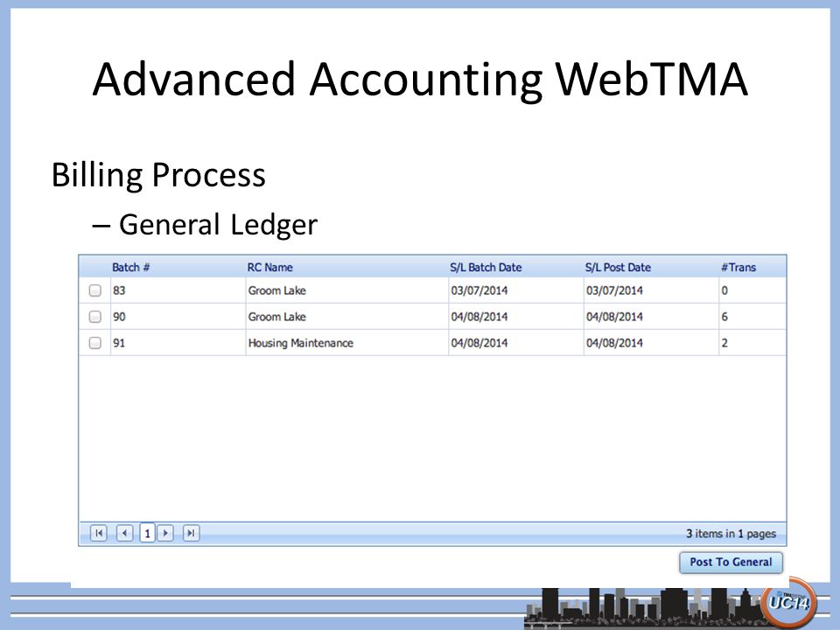The height and width of the screenshot is (630, 840).
Task: Click S/L Batch Date 03/07/2014
Action: (x=479, y=290)
